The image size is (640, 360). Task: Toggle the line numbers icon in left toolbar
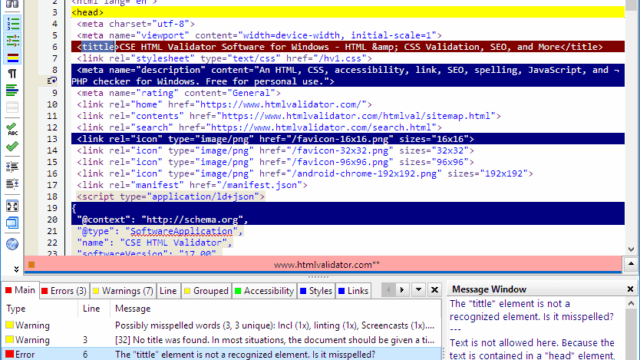(x=12, y=24)
